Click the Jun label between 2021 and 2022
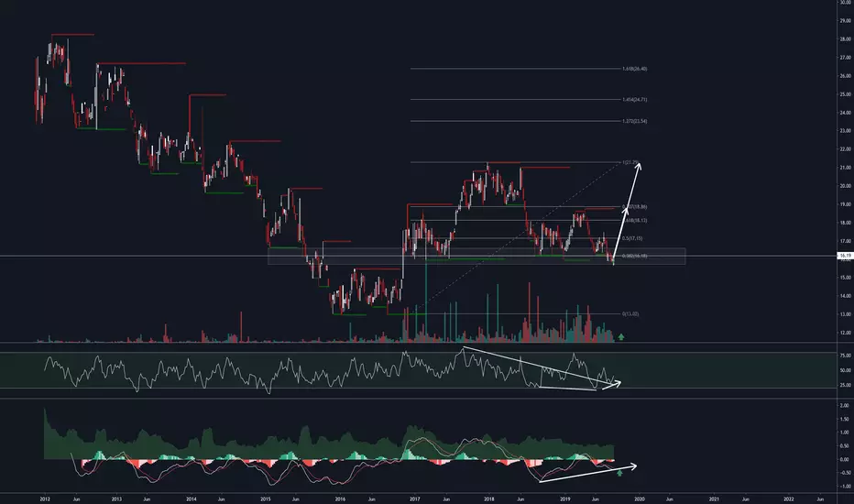 (746, 499)
